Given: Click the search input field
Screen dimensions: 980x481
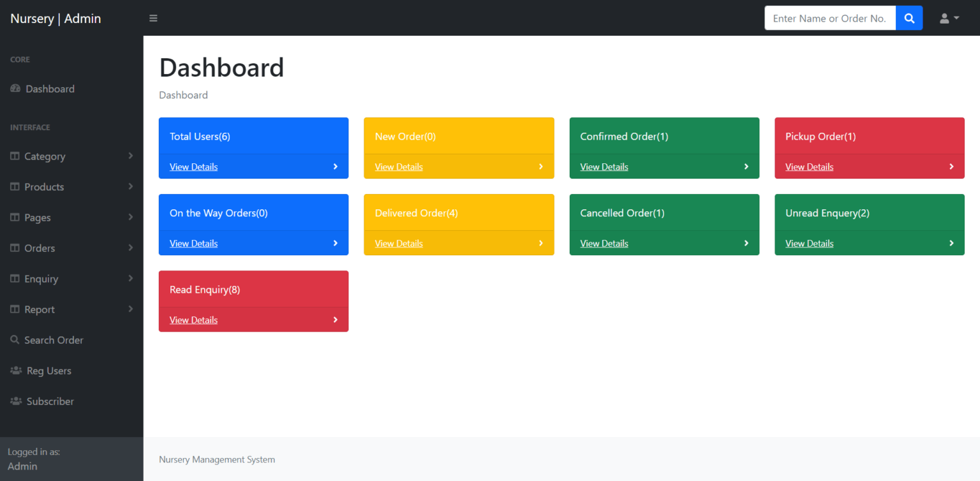Looking at the screenshot, I should click(x=829, y=18).
